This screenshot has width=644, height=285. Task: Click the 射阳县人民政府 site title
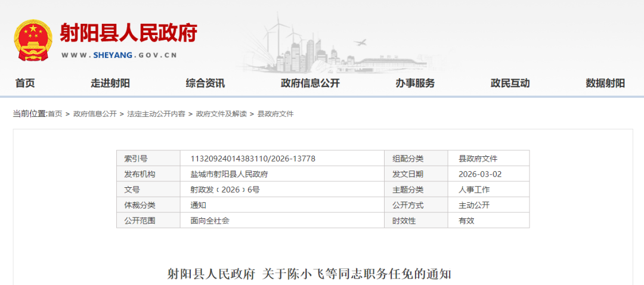128,32
